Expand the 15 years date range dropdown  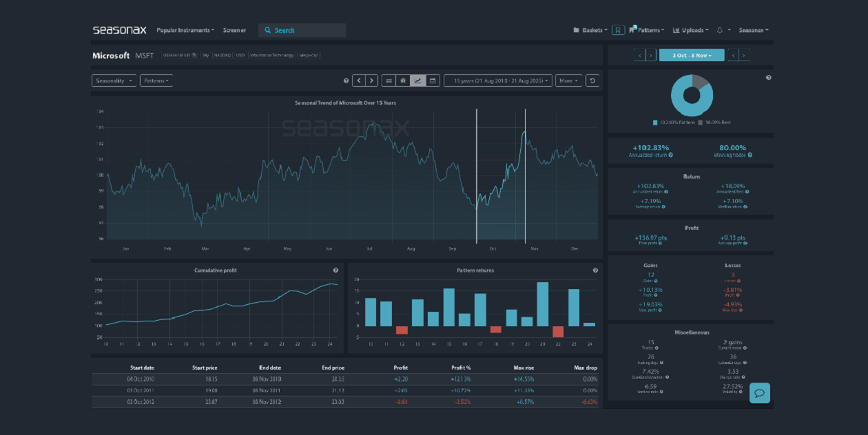tap(498, 81)
